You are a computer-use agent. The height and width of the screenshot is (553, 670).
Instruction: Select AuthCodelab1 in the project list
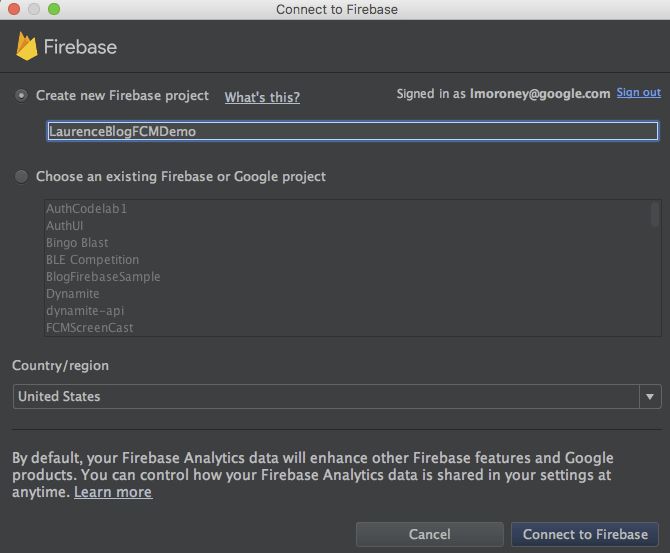87,209
